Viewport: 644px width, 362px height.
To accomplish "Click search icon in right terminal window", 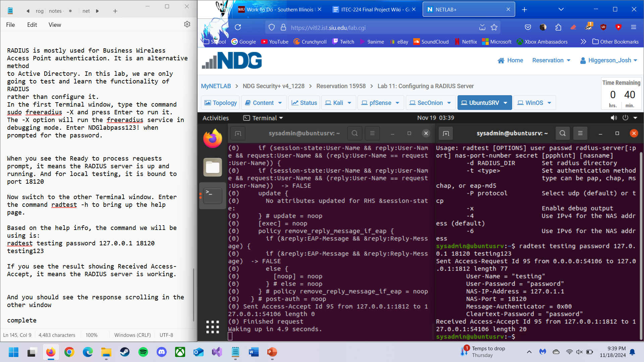I will pyautogui.click(x=562, y=133).
